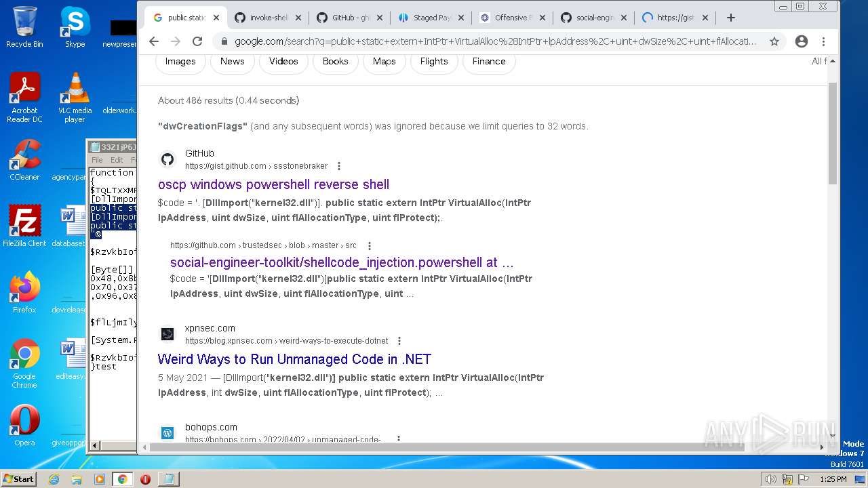The height and width of the screenshot is (488, 868).
Task: Open options for the bohops.com result
Action: 399,439
